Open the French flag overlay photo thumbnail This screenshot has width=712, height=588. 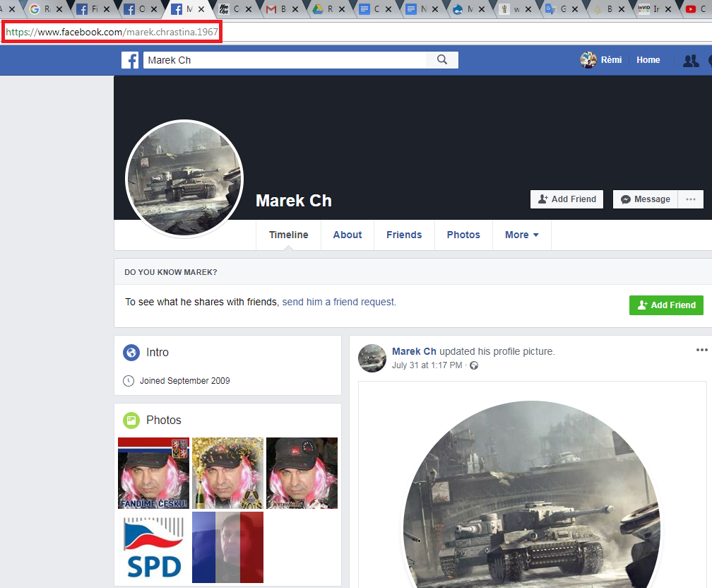(227, 548)
